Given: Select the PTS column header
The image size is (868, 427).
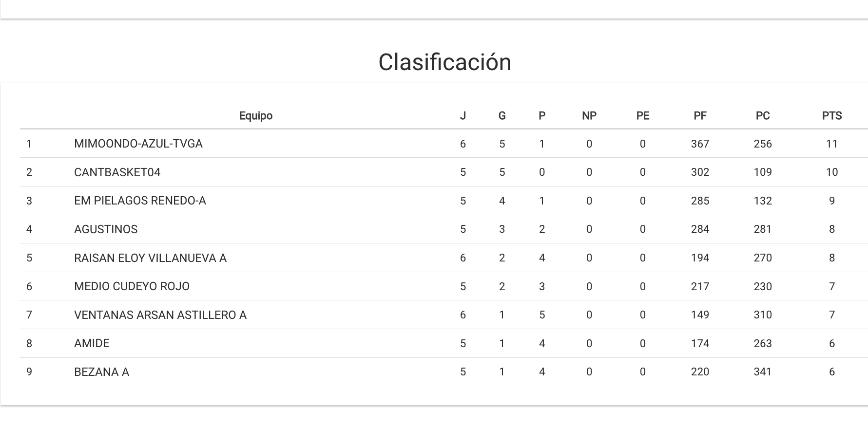Looking at the screenshot, I should click(831, 116).
